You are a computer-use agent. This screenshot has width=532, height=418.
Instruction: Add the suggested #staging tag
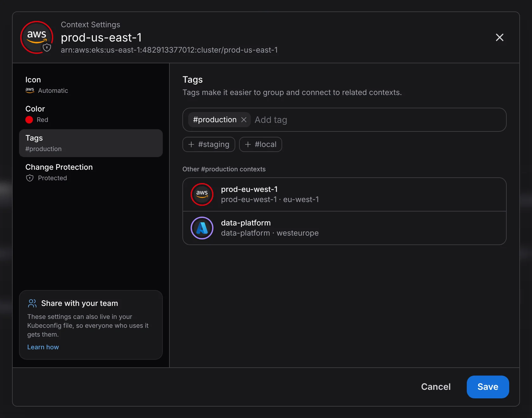pyautogui.click(x=209, y=144)
